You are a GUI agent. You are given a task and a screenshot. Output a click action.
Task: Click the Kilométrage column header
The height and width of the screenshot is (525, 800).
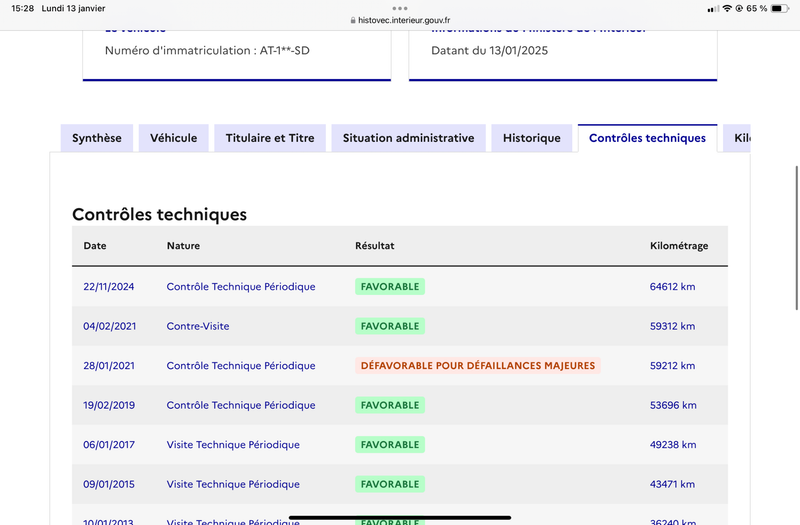[679, 246]
